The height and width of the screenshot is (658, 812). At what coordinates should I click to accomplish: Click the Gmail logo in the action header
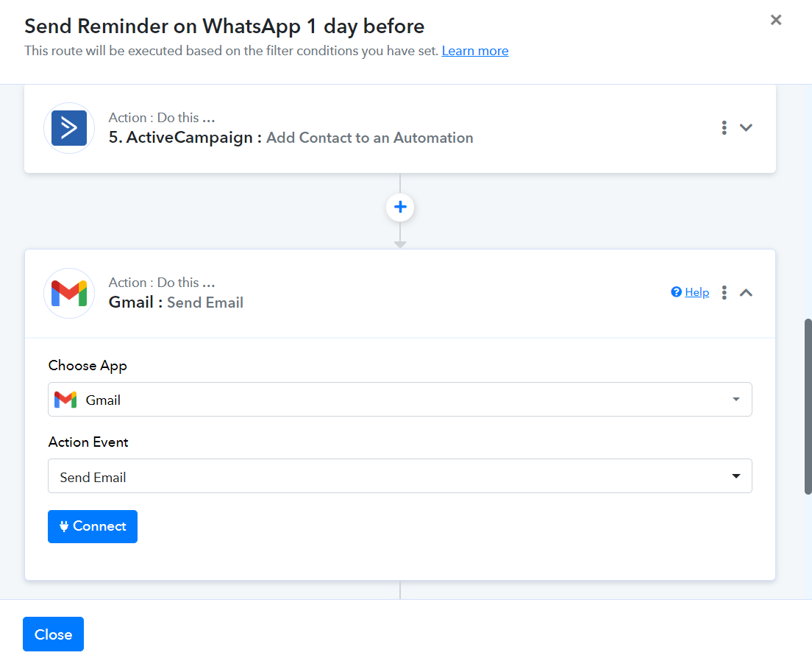tap(69, 293)
